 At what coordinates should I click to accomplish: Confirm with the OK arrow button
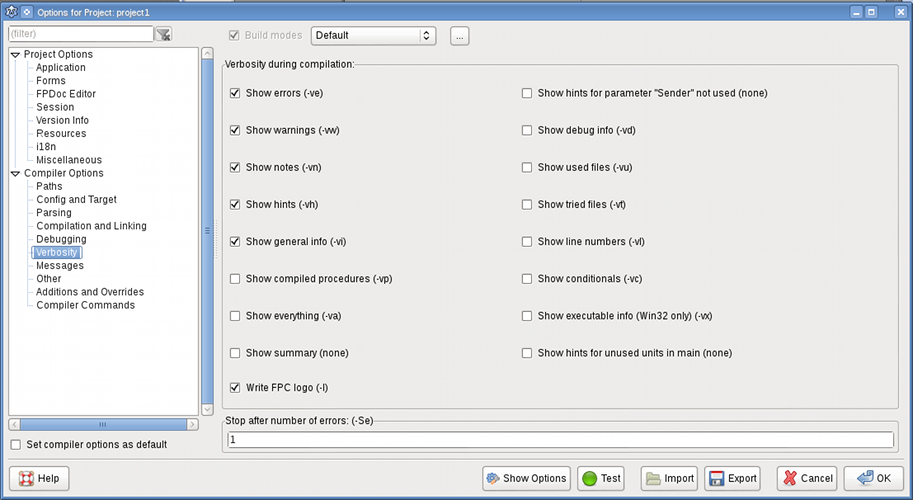859,478
